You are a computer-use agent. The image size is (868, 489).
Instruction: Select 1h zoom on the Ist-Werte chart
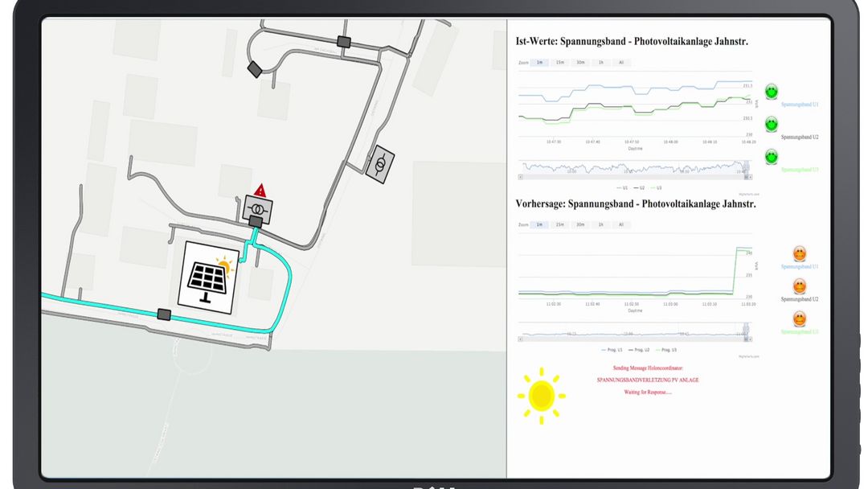pos(600,62)
